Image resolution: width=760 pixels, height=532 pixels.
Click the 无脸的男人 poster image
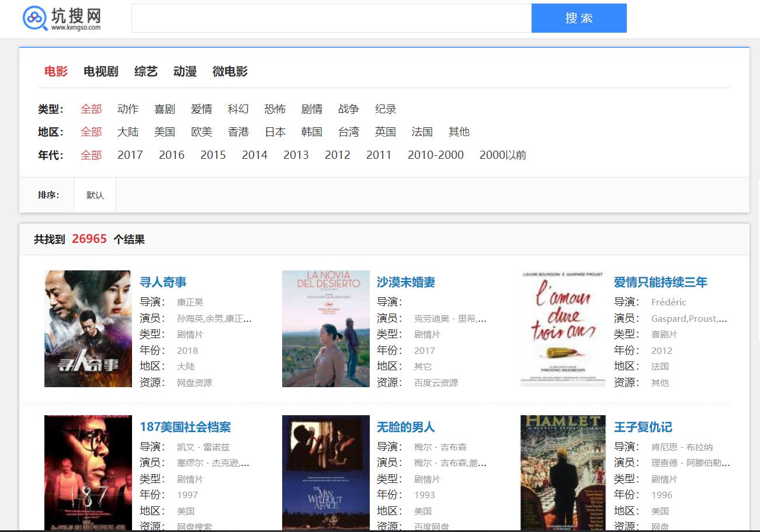coord(325,473)
